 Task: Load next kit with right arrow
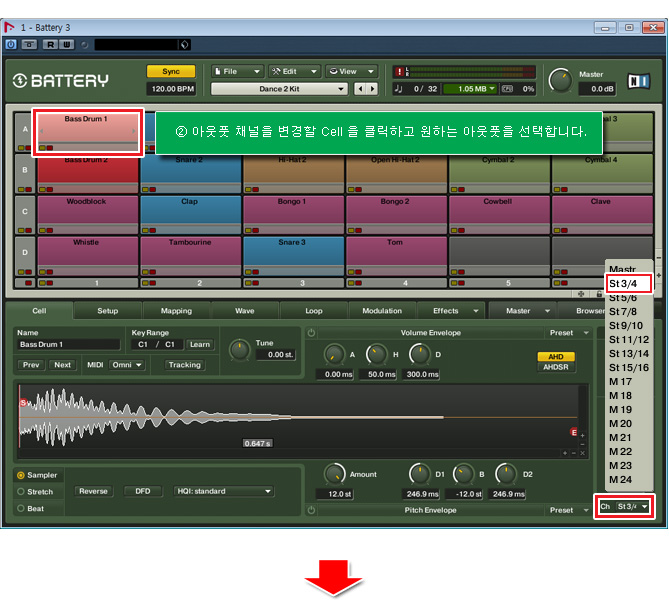pos(372,89)
